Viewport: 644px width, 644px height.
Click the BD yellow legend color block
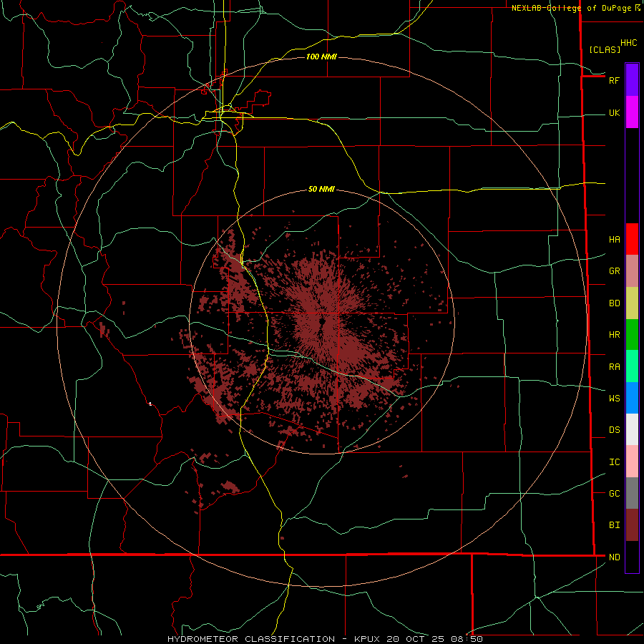pyautogui.click(x=632, y=303)
